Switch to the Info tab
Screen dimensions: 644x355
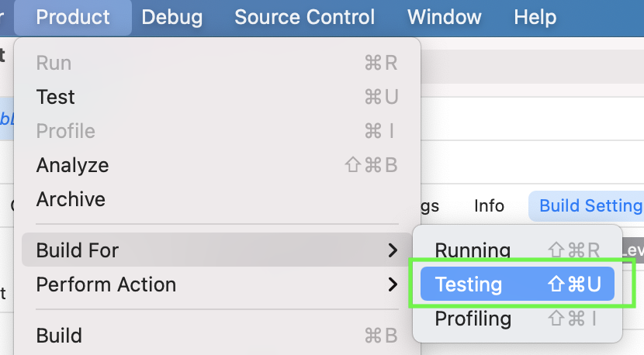point(489,206)
